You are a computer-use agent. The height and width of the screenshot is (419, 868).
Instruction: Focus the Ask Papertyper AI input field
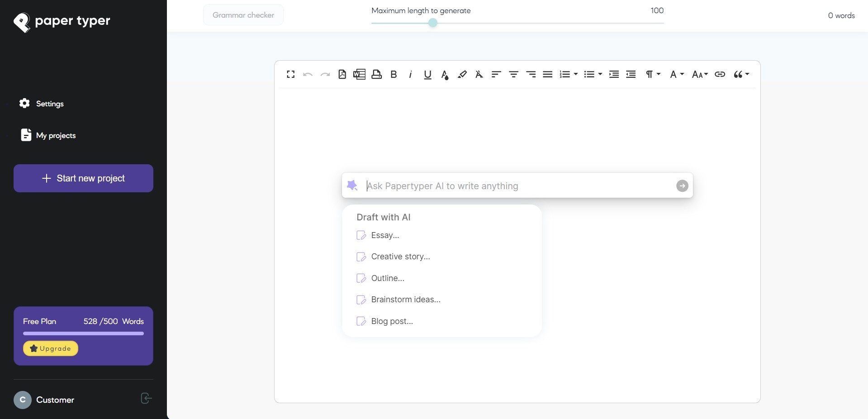pos(518,186)
